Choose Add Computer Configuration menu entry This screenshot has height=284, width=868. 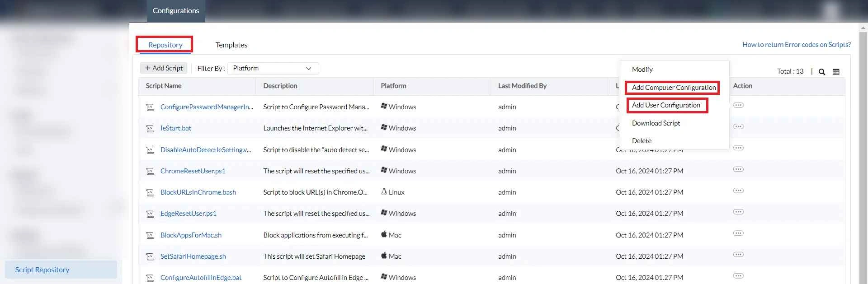[674, 88]
